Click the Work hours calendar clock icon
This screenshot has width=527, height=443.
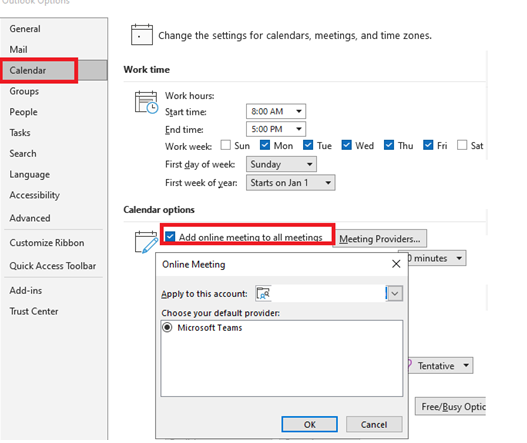point(146,103)
